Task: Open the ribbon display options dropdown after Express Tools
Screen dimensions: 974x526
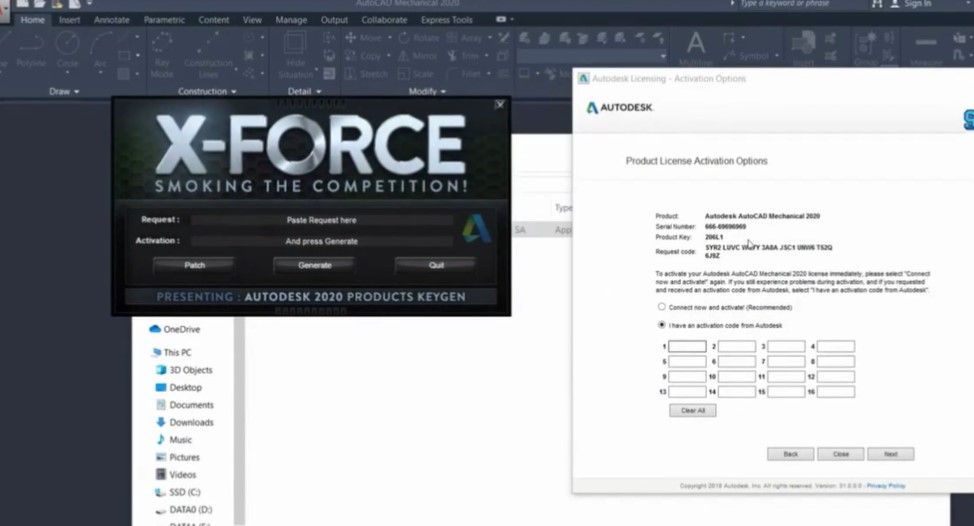Action: click(x=511, y=20)
